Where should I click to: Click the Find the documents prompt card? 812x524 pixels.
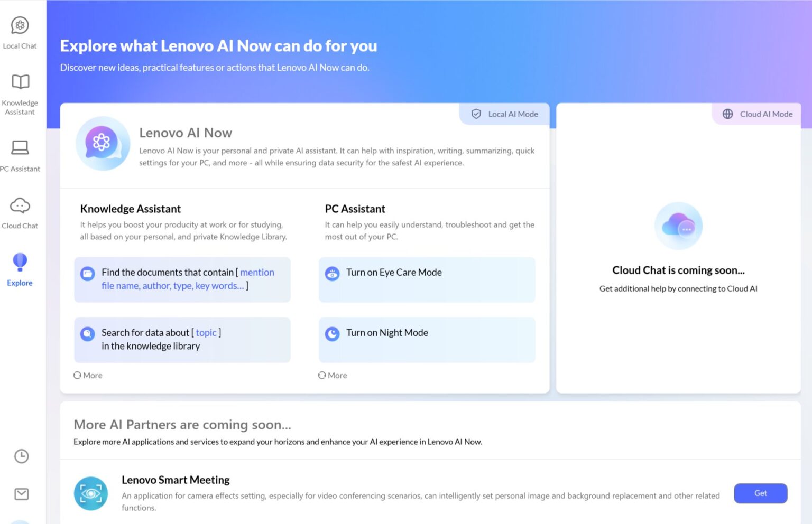tap(182, 279)
